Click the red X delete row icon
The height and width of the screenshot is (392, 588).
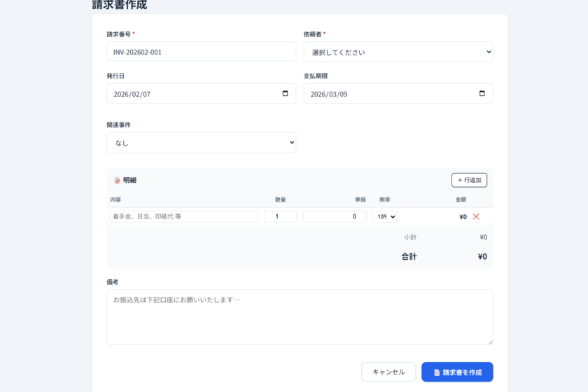(x=476, y=217)
